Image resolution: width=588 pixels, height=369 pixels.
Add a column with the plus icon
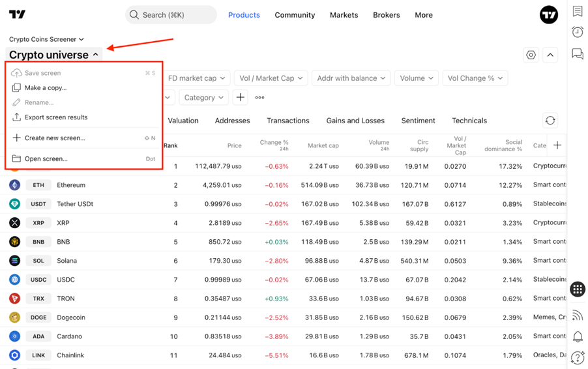[x=557, y=145]
